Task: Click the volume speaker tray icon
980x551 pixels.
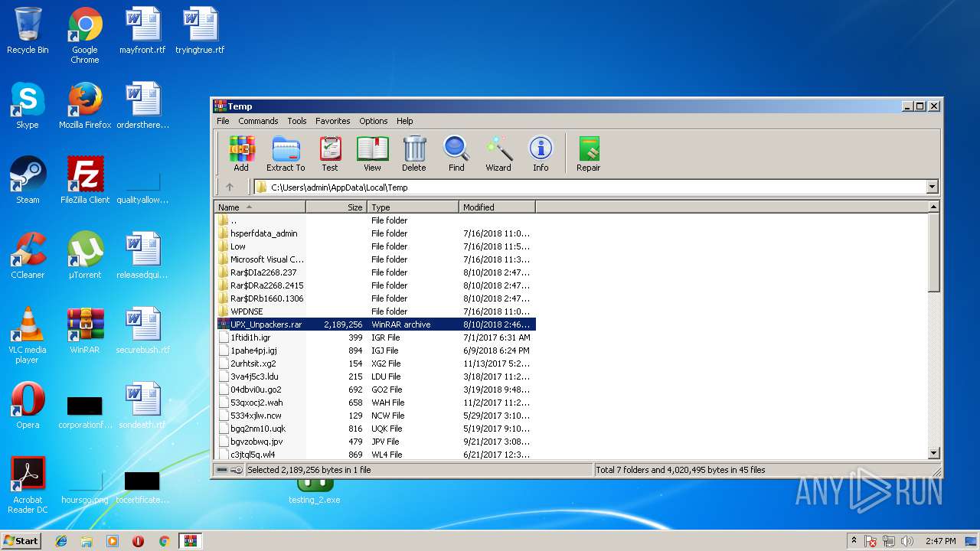Action: click(906, 541)
